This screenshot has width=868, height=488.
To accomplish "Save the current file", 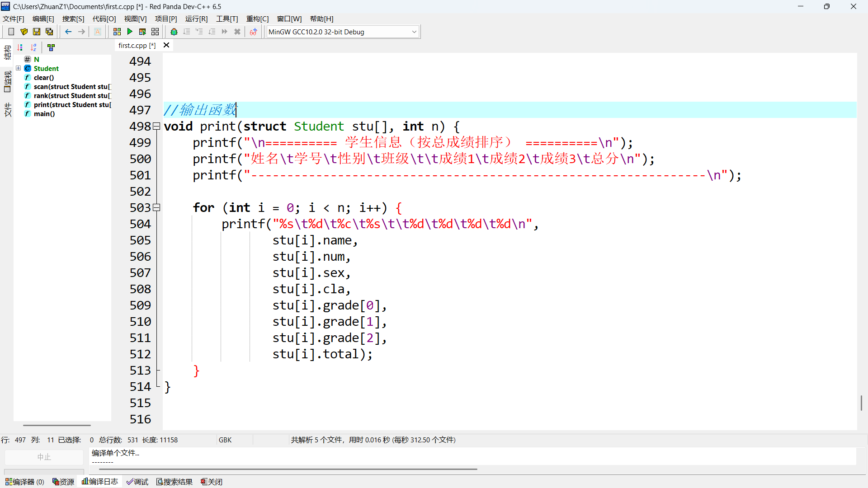I will [x=37, y=32].
